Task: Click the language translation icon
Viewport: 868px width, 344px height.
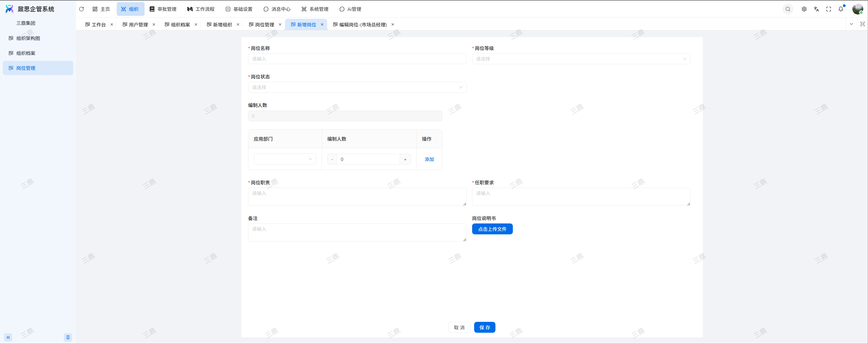Action: (x=816, y=9)
